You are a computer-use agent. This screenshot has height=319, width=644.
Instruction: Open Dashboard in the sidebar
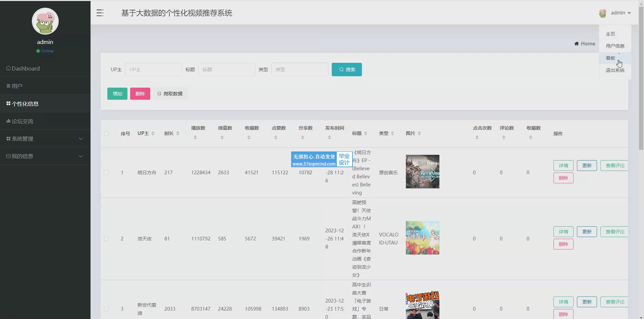45,68
